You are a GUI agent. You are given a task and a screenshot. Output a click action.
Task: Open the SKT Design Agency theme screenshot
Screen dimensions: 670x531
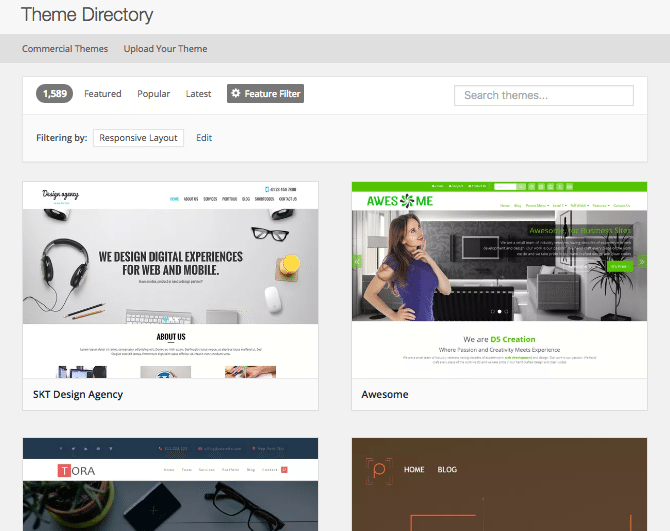[x=170, y=280]
